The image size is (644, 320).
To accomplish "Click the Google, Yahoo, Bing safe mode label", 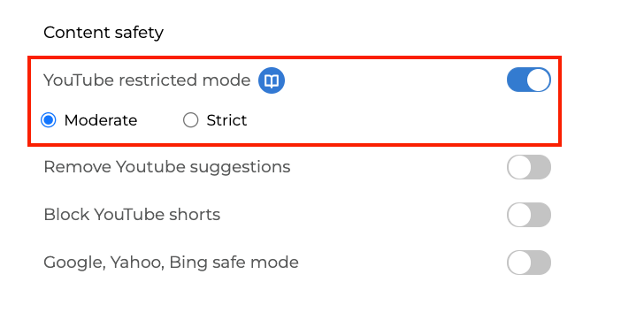I will 171,263.
